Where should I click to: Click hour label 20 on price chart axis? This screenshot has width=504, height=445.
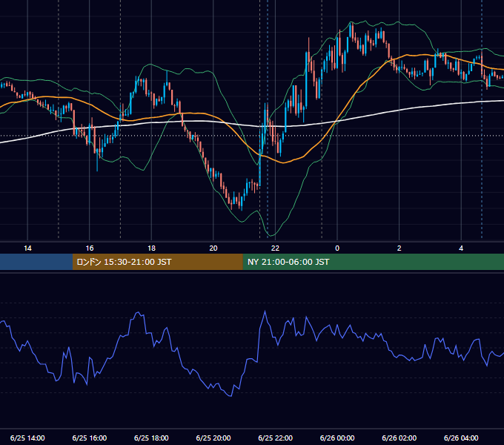tap(213, 248)
